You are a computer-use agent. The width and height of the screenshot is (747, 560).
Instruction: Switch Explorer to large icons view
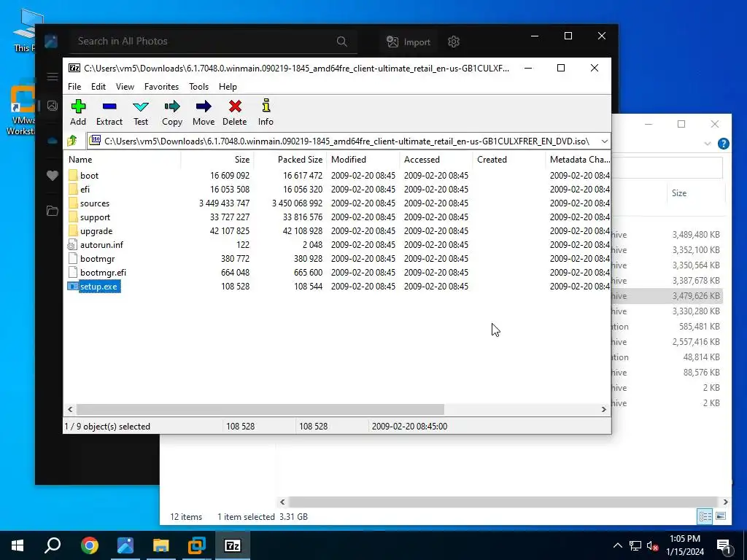pyautogui.click(x=721, y=516)
